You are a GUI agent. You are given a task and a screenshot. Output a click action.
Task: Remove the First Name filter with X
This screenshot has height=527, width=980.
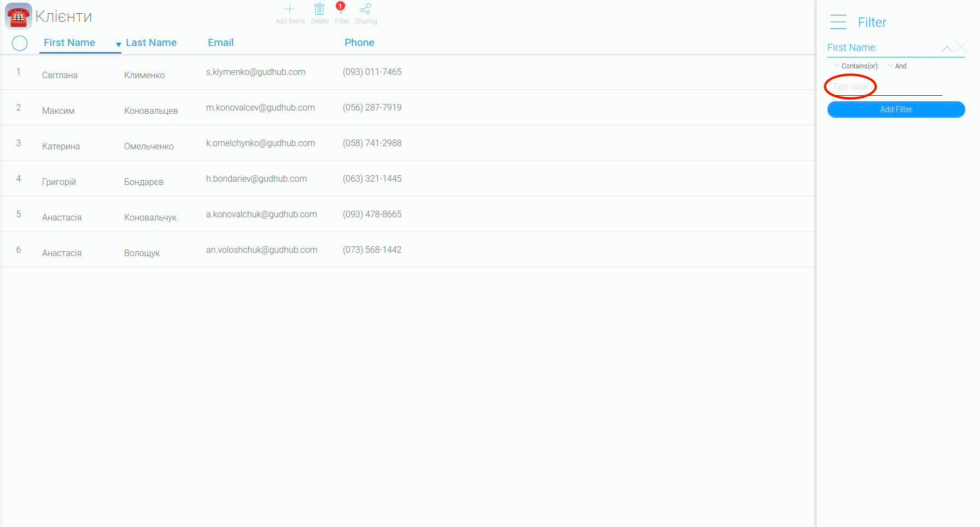[x=961, y=47]
